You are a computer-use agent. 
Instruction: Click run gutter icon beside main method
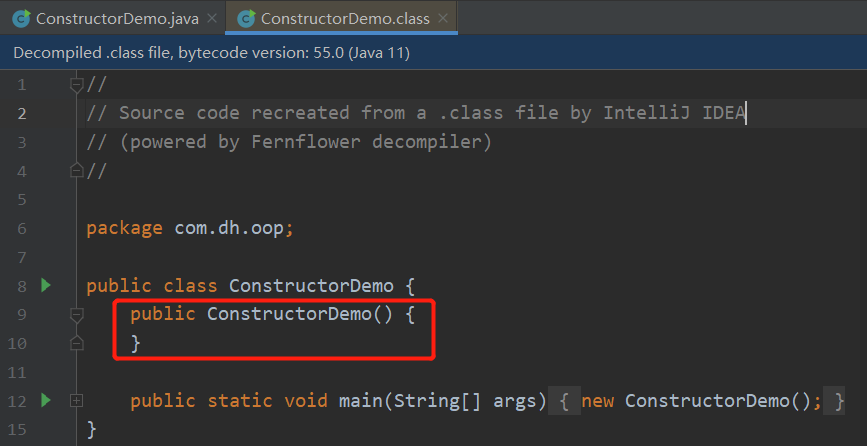click(x=45, y=401)
